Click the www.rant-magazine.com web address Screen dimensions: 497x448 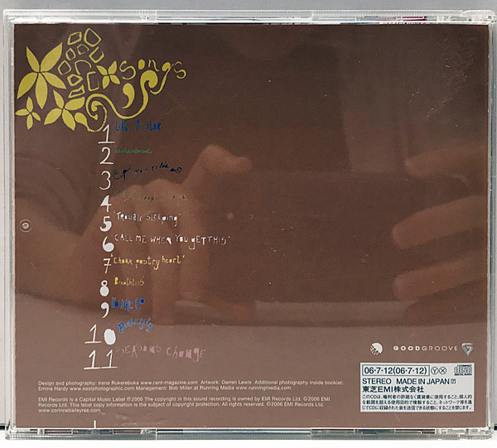pyautogui.click(x=169, y=383)
